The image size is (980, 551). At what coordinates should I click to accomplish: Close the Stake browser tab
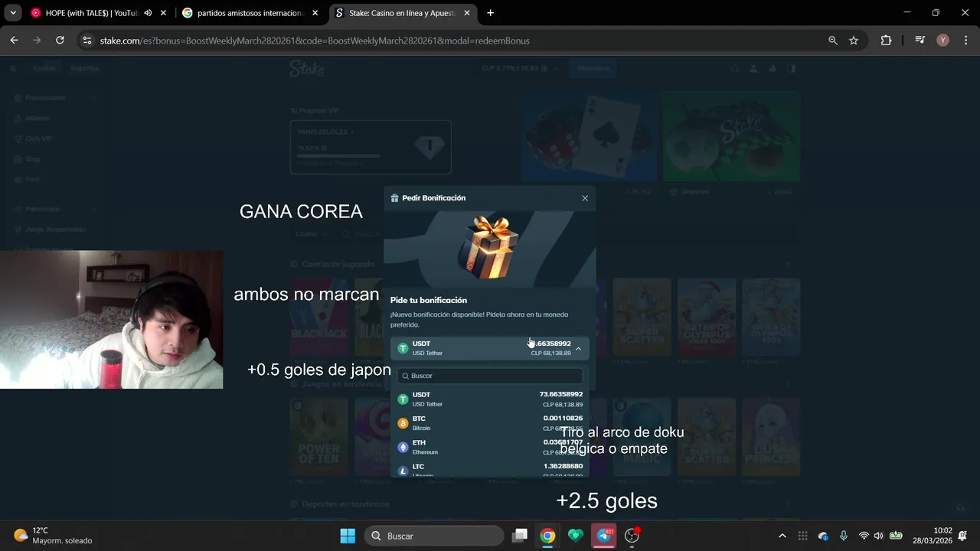pos(466,13)
